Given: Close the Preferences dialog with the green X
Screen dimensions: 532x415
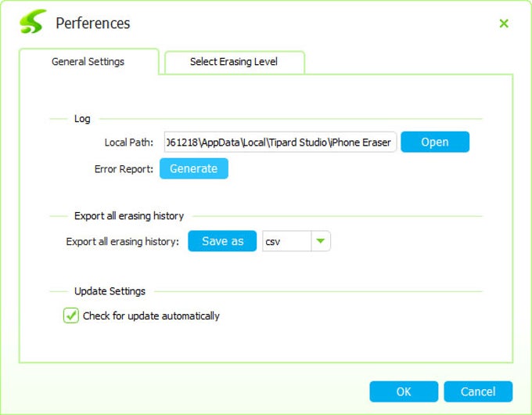Looking at the screenshot, I should click(504, 23).
